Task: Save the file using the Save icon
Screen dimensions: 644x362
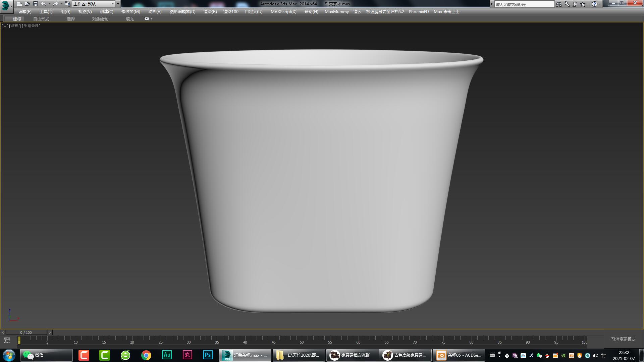Action: pos(35,4)
